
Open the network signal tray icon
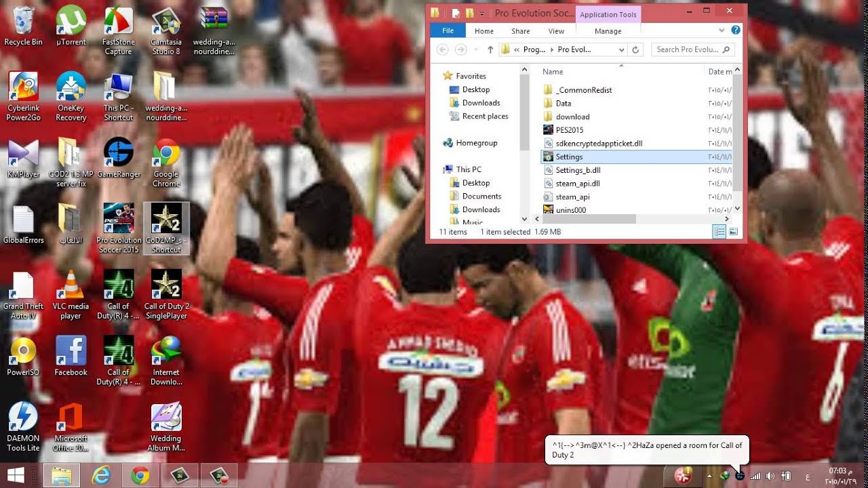pos(755,476)
